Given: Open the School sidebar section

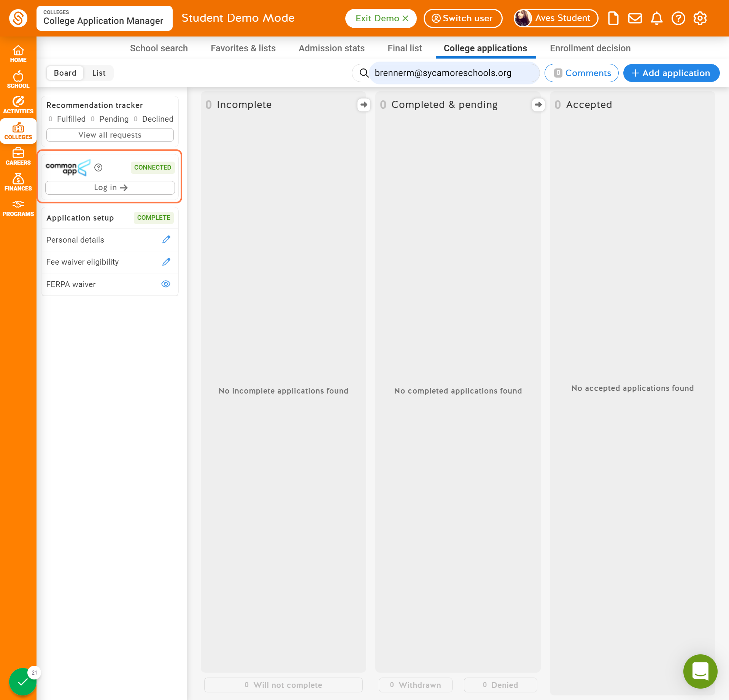Looking at the screenshot, I should (x=18, y=80).
